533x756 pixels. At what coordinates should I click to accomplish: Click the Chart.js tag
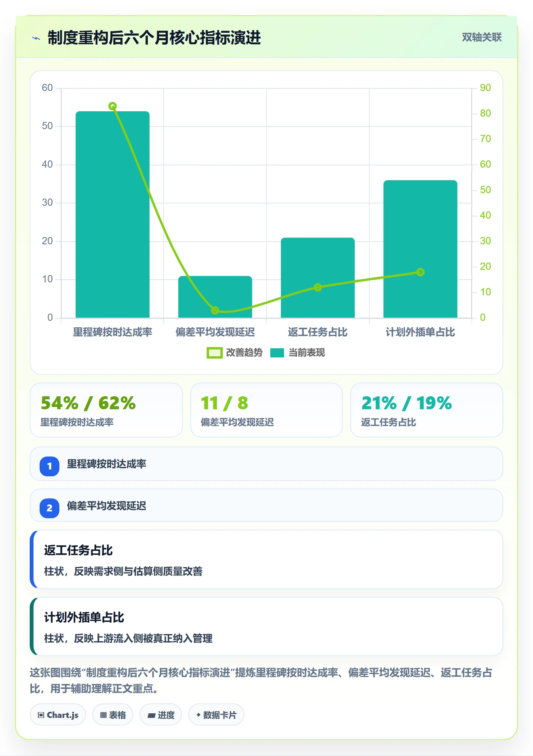point(58,715)
